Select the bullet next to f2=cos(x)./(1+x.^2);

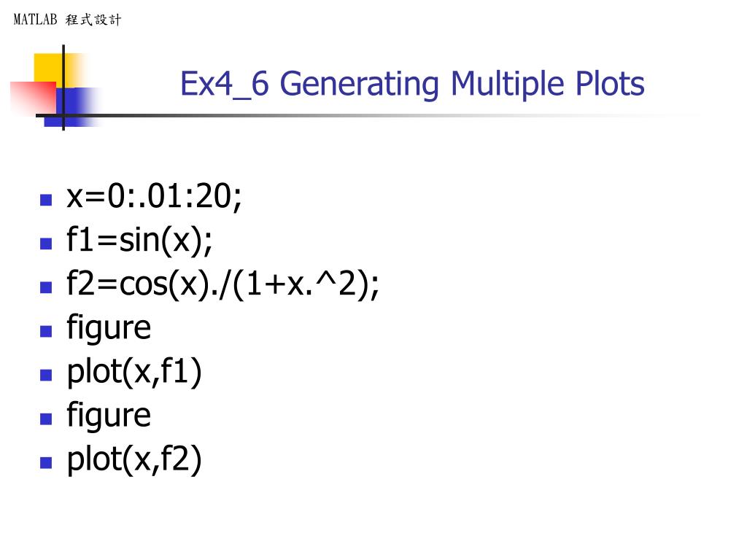47,287
